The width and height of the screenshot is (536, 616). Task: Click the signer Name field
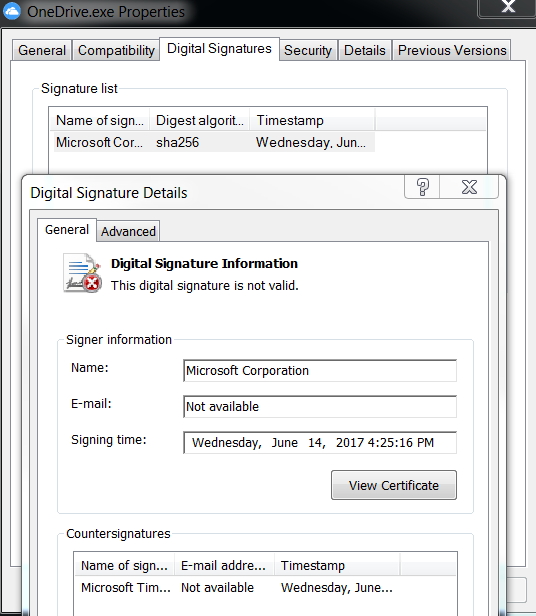tap(320, 370)
